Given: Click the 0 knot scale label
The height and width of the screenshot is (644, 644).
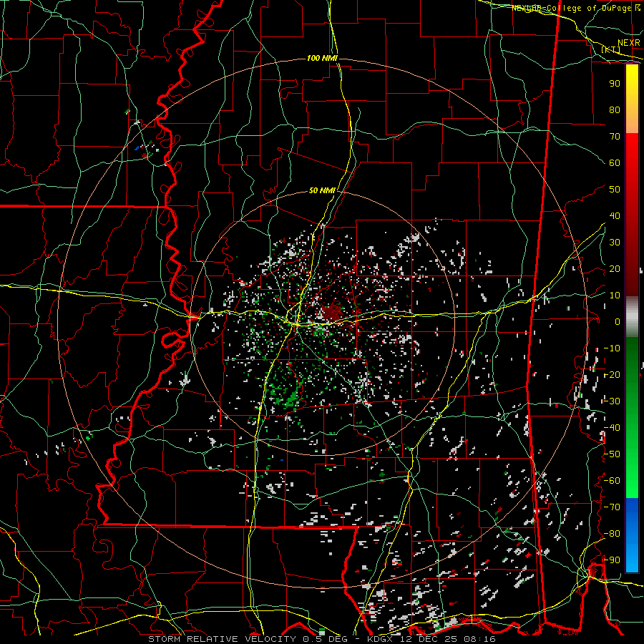Looking at the screenshot, I should pos(618,321).
